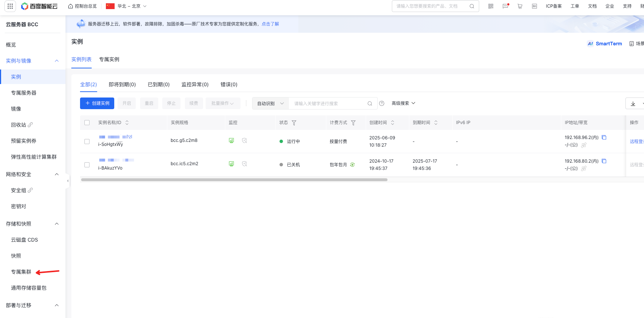This screenshot has width=644, height=318.
Task: Show 监控异常(0) filter tab
Action: tap(195, 84)
